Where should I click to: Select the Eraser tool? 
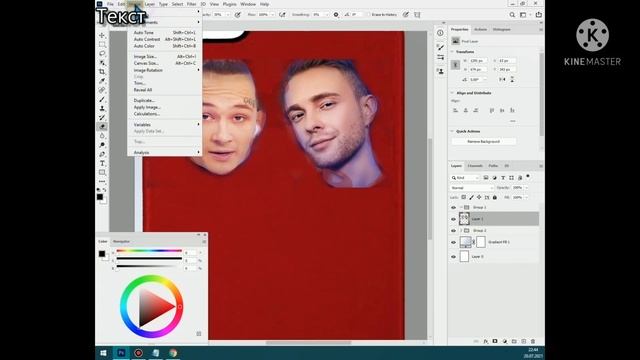[102, 127]
